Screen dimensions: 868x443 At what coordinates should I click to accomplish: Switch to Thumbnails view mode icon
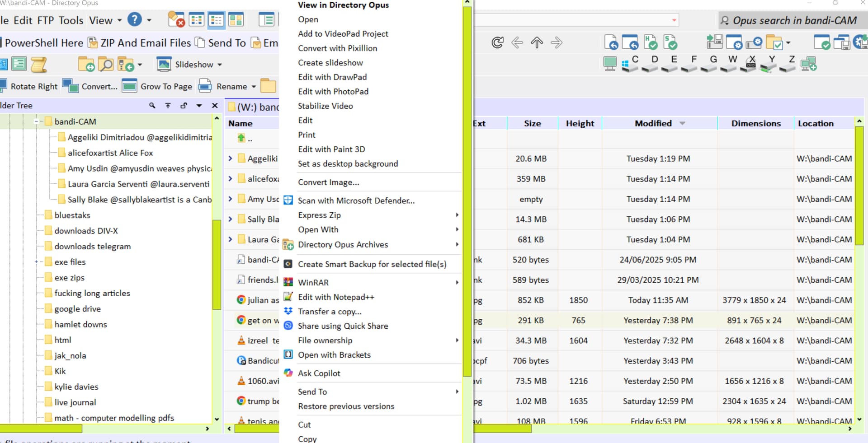coord(236,20)
